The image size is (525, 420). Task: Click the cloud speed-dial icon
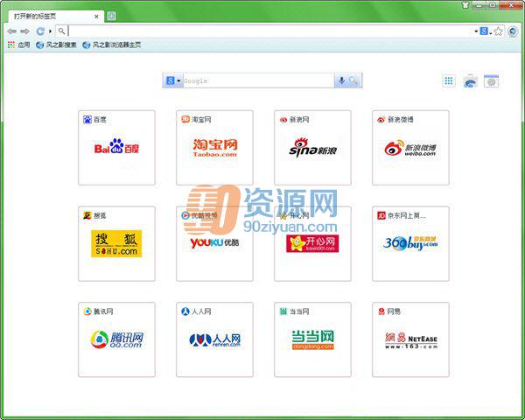click(470, 81)
